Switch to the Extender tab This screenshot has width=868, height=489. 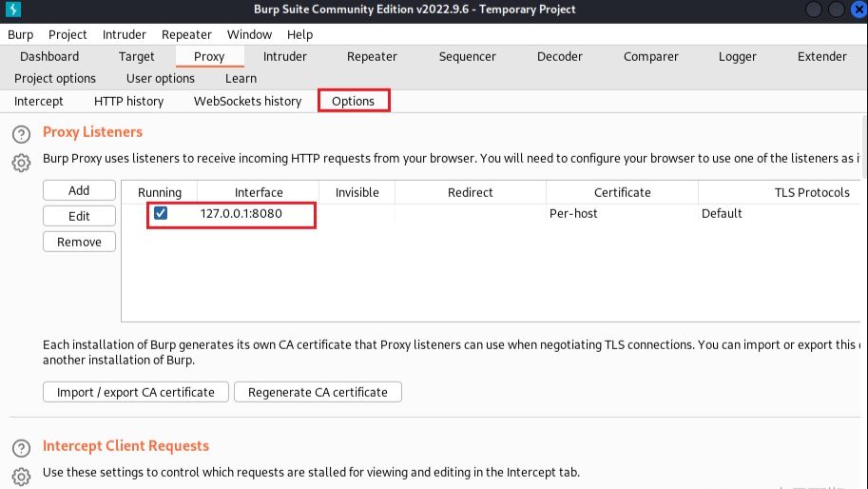(x=822, y=56)
